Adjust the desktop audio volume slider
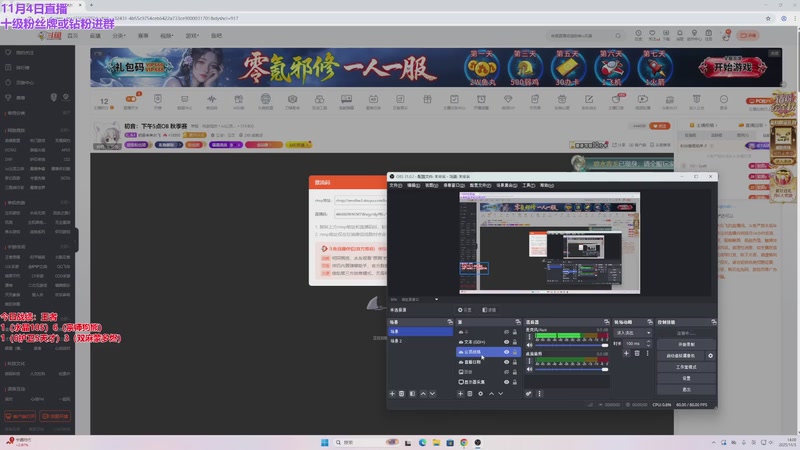Viewport: 800px width, 450px height. [571, 369]
